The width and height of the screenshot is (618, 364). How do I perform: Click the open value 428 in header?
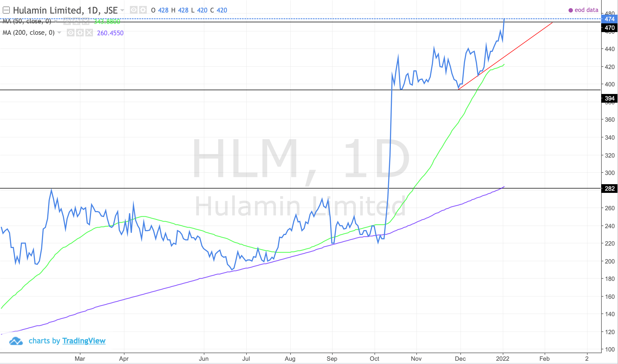point(163,10)
